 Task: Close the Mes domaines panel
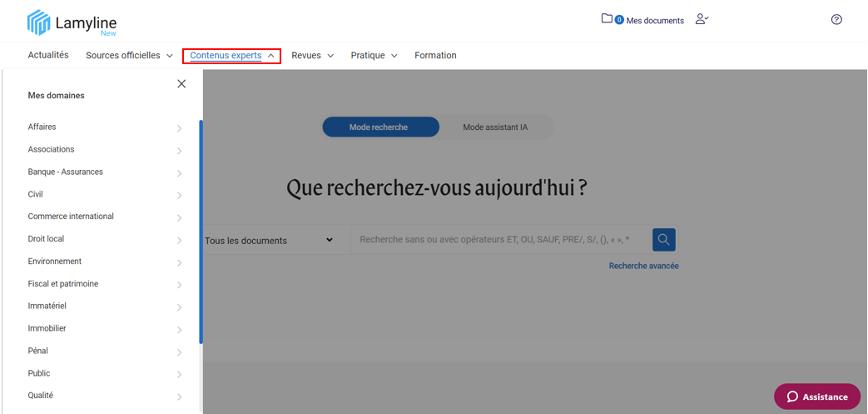[181, 84]
